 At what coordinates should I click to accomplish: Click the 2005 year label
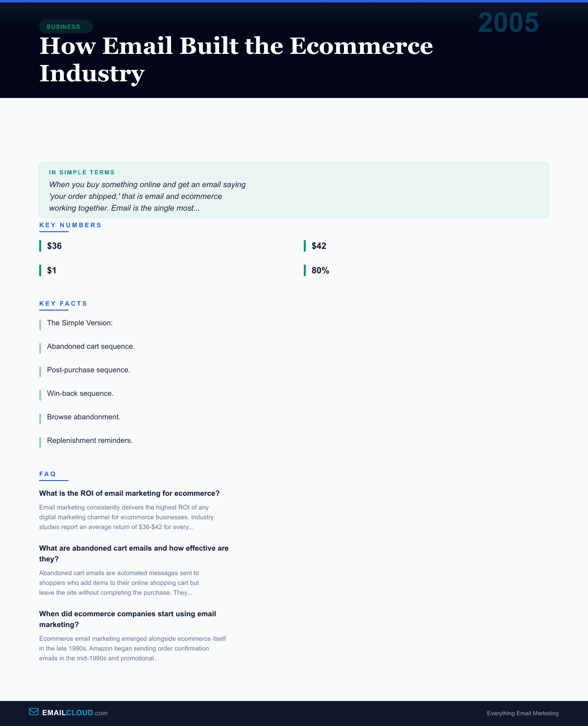508,23
